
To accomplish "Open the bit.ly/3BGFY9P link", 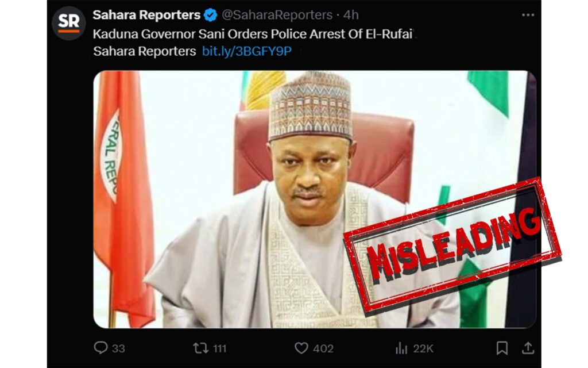I will coord(247,51).
